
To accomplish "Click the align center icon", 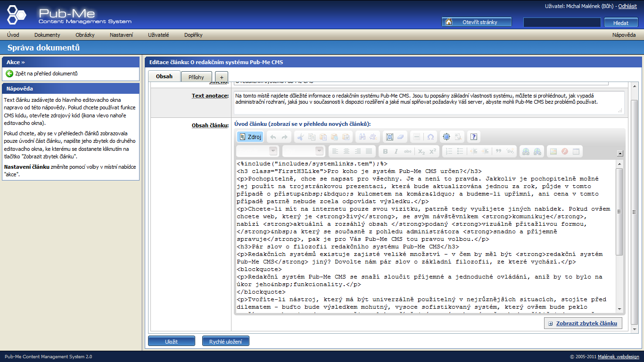I will point(346,151).
